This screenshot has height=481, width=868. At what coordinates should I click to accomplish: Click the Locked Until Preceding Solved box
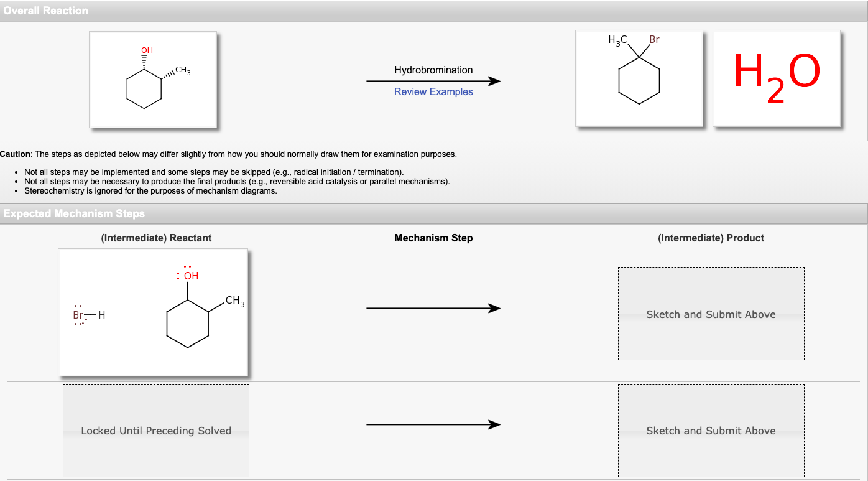pyautogui.click(x=155, y=430)
